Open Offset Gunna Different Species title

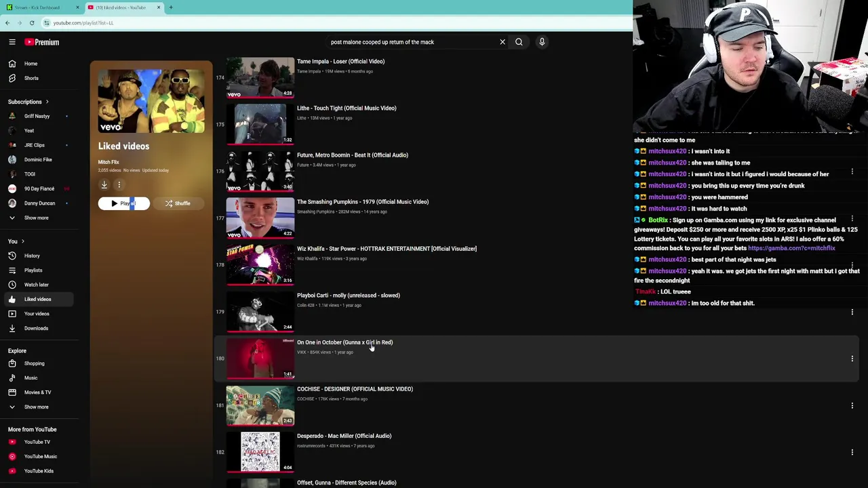tap(347, 483)
